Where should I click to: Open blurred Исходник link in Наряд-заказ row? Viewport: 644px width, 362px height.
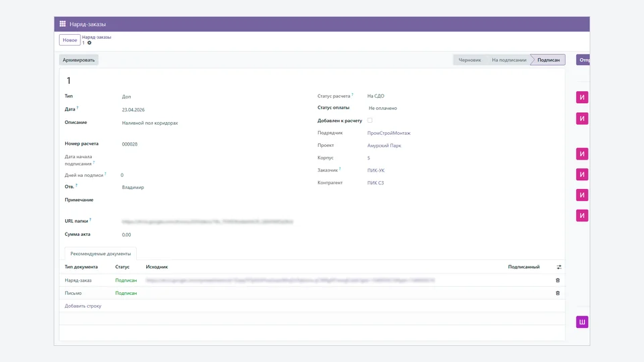coord(290,280)
